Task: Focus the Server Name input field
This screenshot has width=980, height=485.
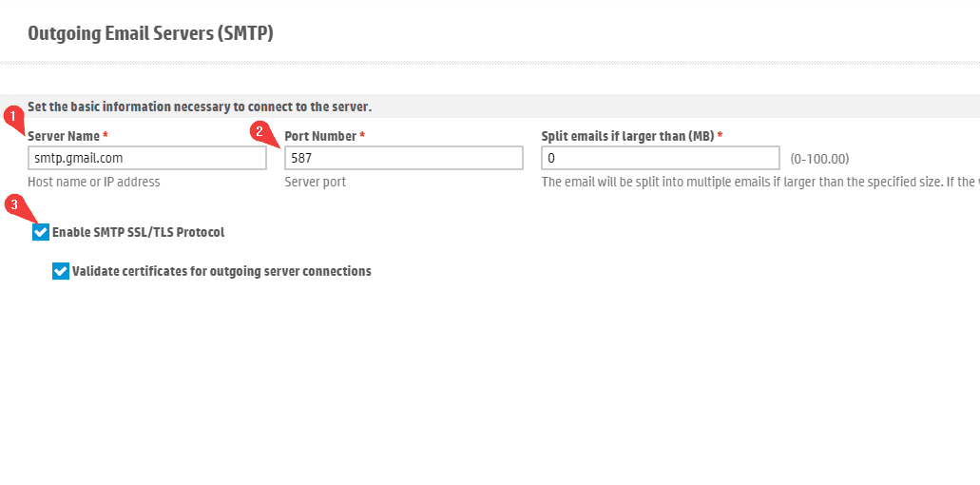Action: pos(147,158)
